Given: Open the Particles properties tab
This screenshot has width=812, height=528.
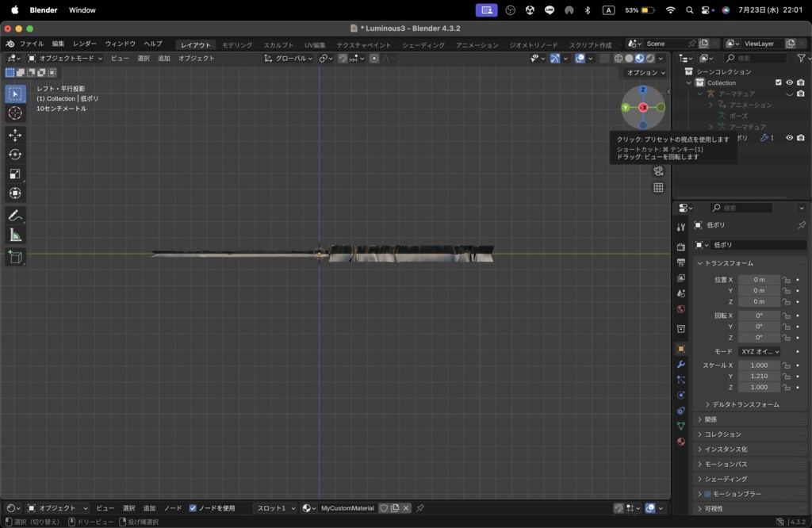Looking at the screenshot, I should (x=681, y=380).
